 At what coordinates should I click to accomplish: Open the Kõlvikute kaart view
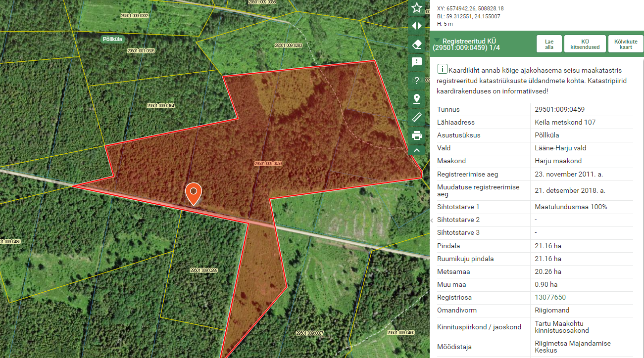coord(626,44)
